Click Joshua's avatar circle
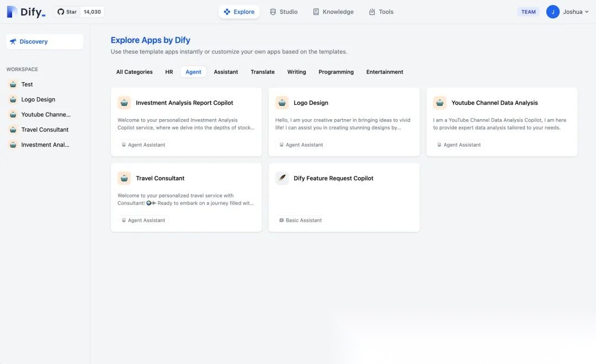The width and height of the screenshot is (596, 364). point(552,12)
